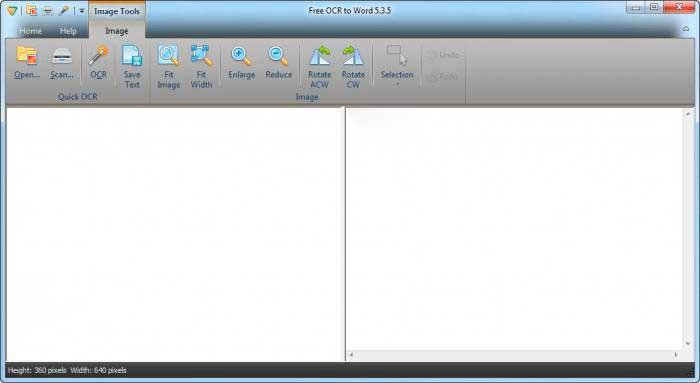The width and height of the screenshot is (700, 383).
Task: Open the quick access toolbar customize arrow
Action: (x=82, y=11)
